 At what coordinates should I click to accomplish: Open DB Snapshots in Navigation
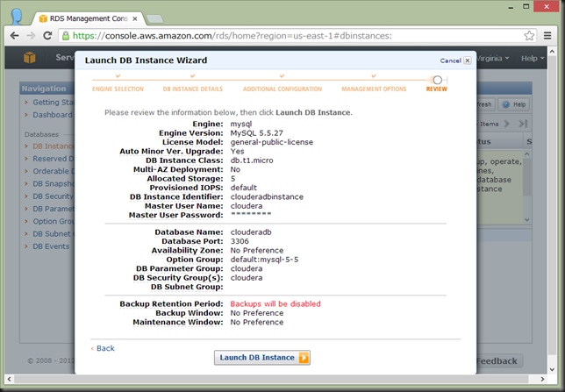pos(54,184)
